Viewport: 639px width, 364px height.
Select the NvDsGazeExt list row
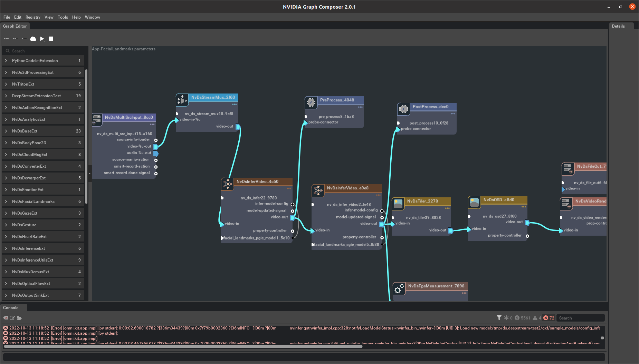click(x=43, y=213)
